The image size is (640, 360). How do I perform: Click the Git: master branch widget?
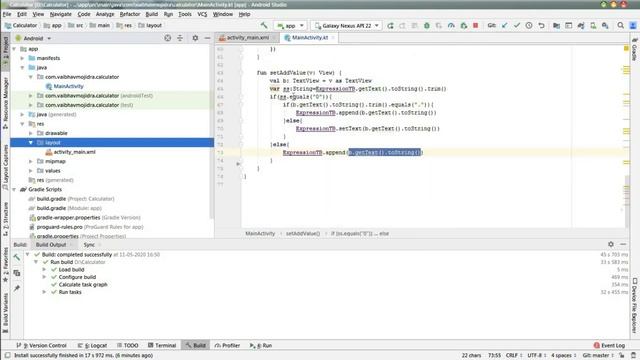pyautogui.click(x=598, y=356)
